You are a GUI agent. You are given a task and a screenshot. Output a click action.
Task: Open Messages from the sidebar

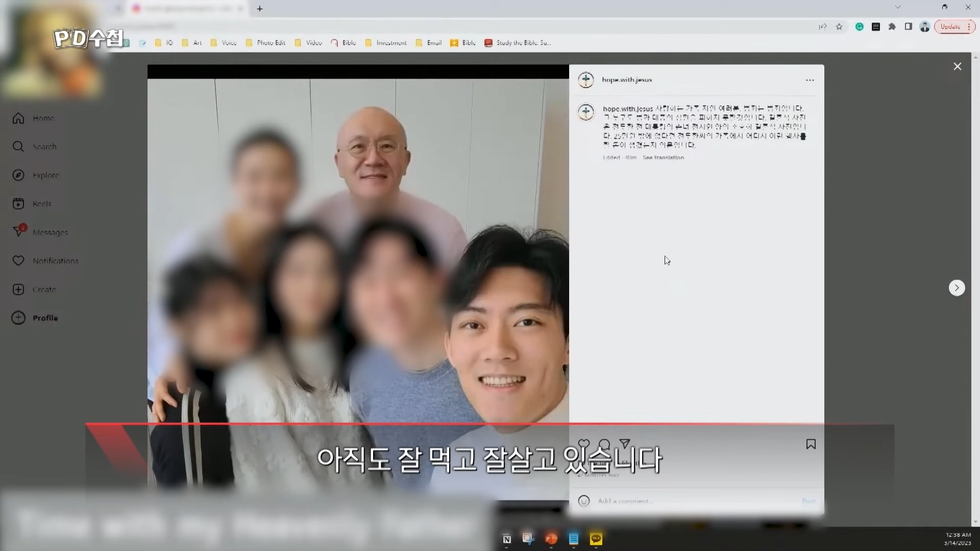pos(40,232)
